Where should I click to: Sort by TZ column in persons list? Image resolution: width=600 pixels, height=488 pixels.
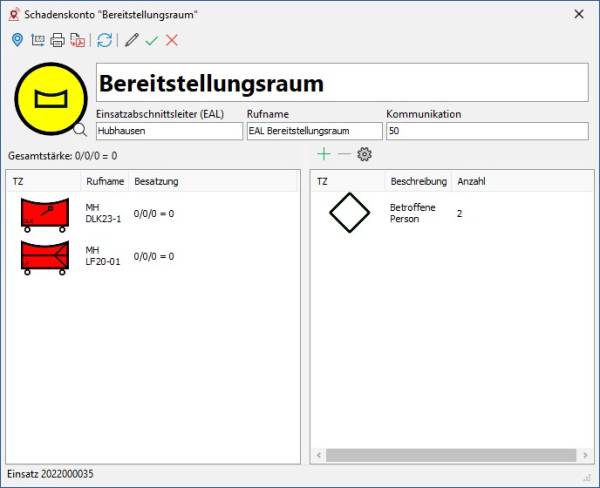[348, 181]
